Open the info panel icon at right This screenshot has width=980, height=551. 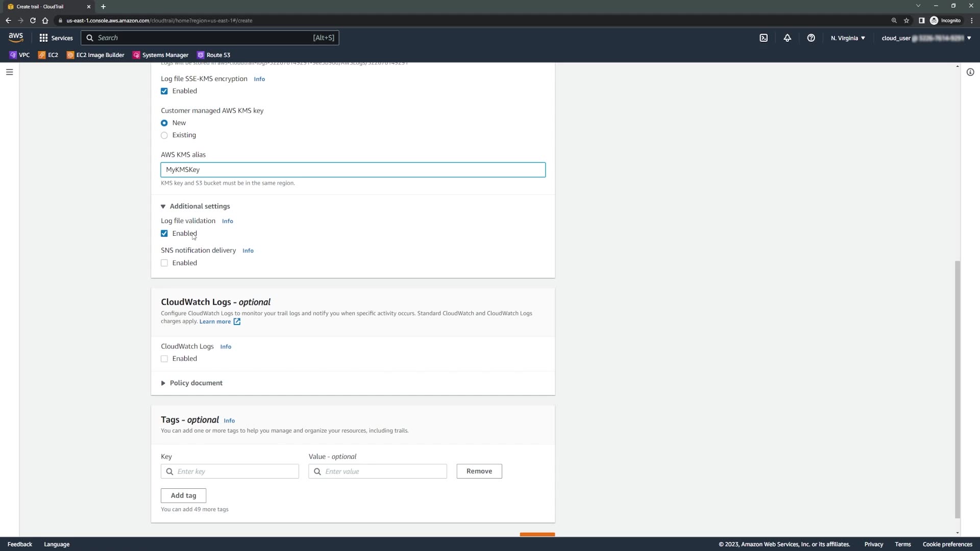point(970,72)
